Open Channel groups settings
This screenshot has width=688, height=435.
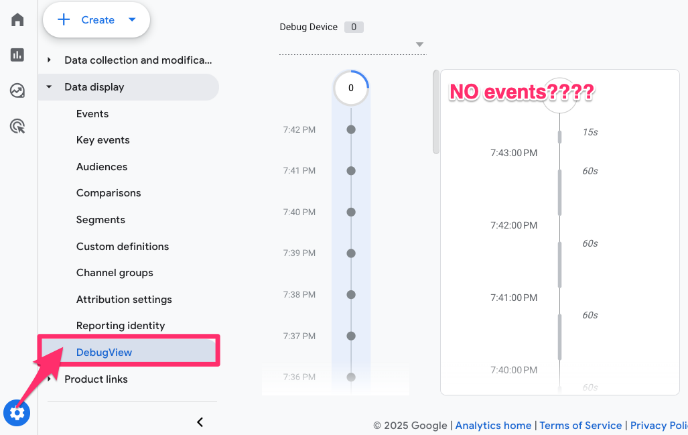click(115, 273)
